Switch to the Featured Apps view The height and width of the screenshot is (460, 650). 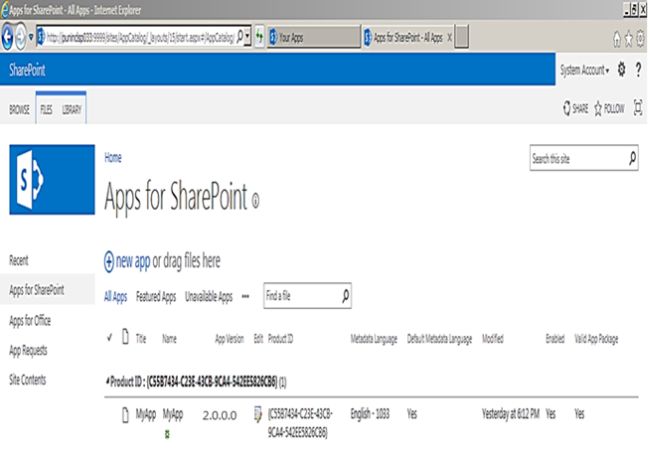click(x=156, y=297)
